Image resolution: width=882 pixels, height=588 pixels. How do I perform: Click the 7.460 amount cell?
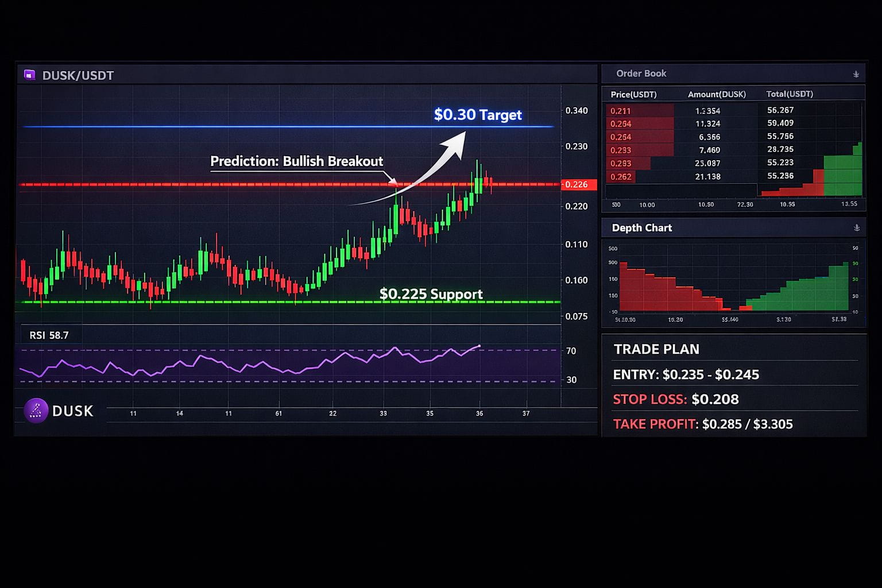[x=709, y=150]
